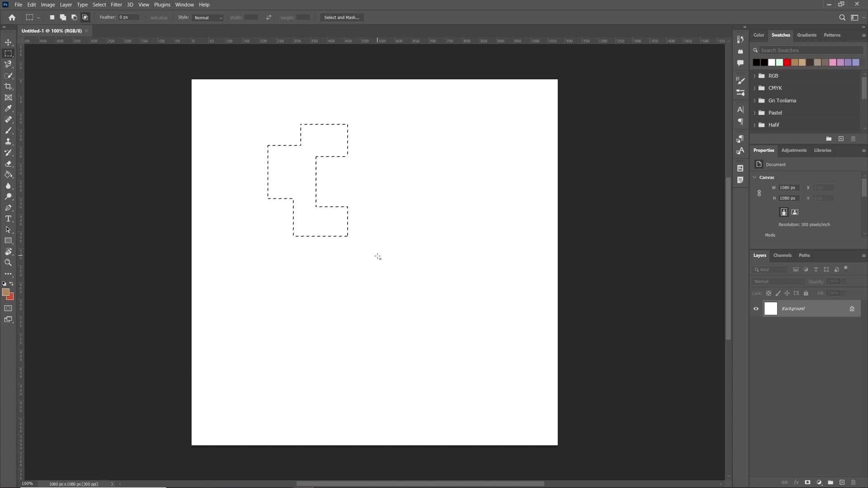Select the Lasso tool
Image resolution: width=868 pixels, height=488 pixels.
(x=8, y=64)
